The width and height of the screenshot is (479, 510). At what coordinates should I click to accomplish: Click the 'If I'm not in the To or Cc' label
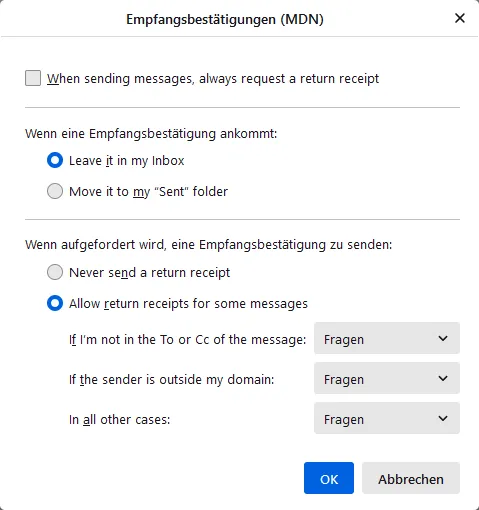[187, 339]
